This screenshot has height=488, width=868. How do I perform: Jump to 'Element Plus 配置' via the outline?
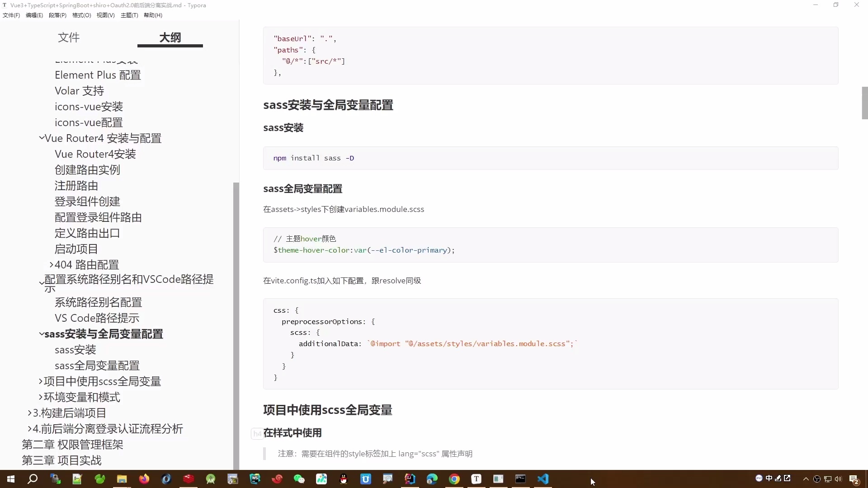pos(98,75)
